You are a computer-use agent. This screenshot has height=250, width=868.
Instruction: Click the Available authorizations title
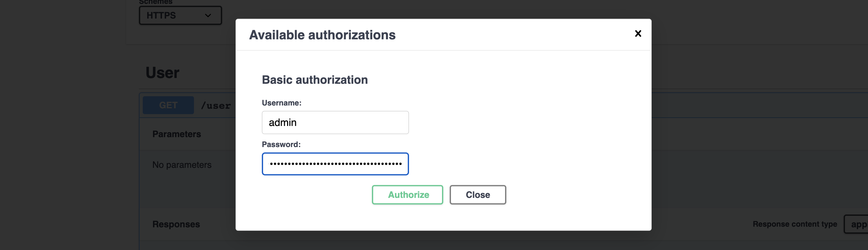[323, 35]
